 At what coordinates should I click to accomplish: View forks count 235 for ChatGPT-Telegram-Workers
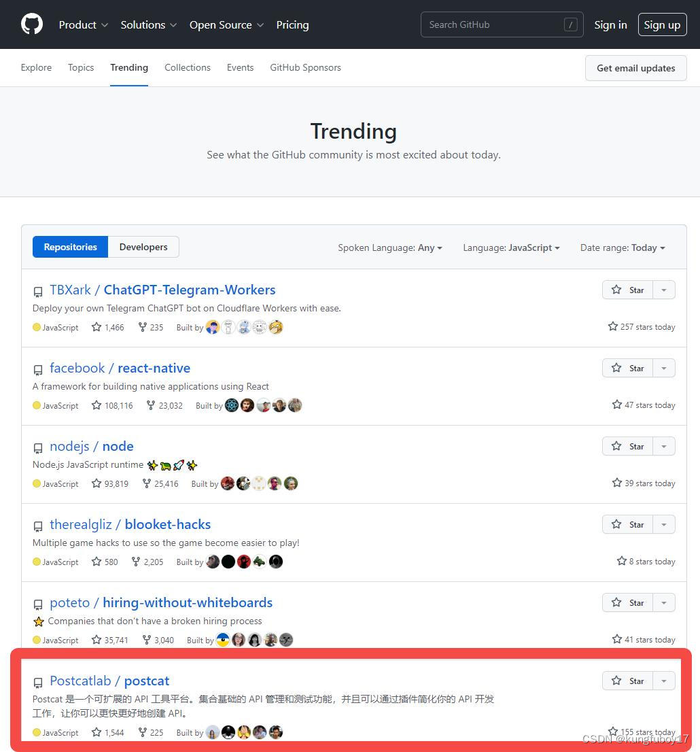(x=151, y=327)
